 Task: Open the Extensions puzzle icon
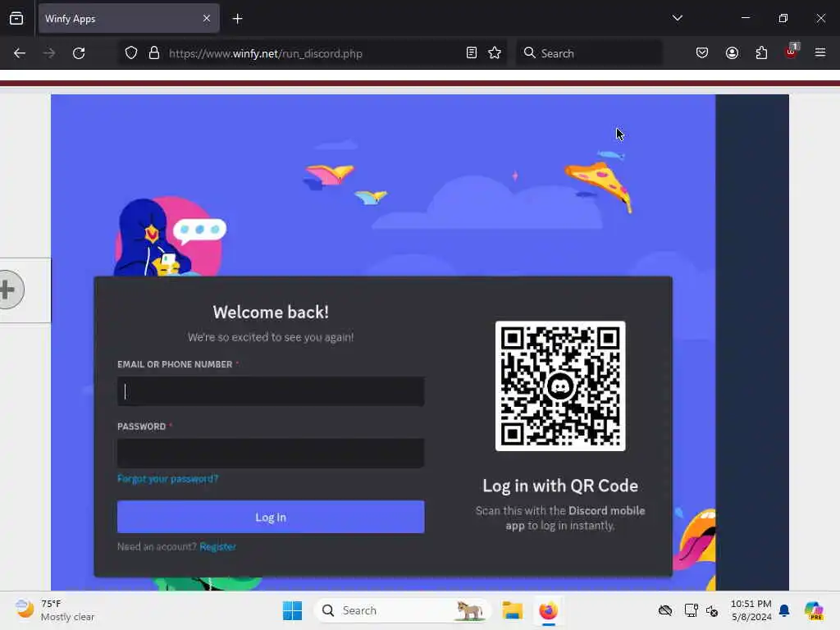761,53
